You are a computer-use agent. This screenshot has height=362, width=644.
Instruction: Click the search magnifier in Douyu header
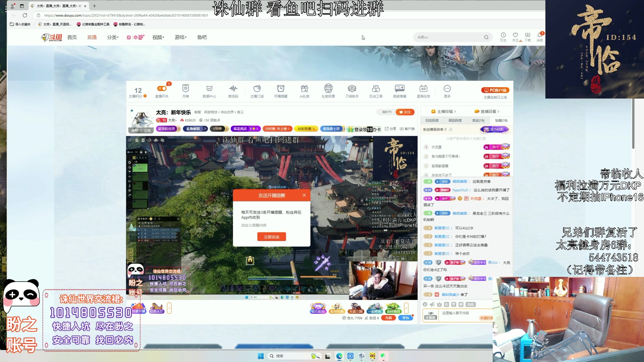coord(486,37)
